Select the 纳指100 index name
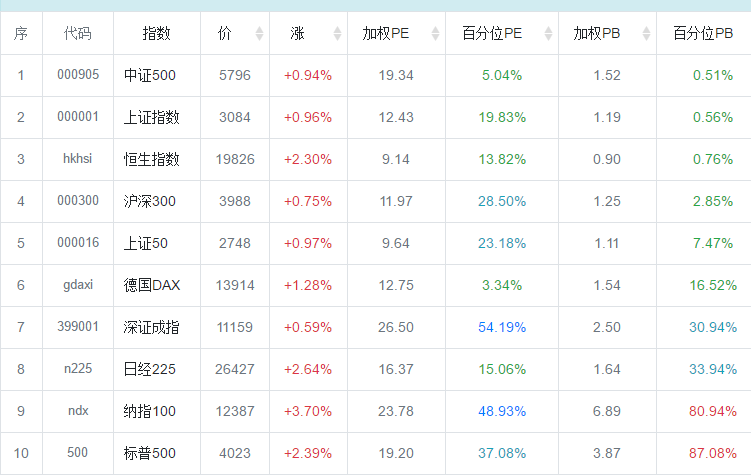This screenshot has height=475, width=751. pos(150,411)
